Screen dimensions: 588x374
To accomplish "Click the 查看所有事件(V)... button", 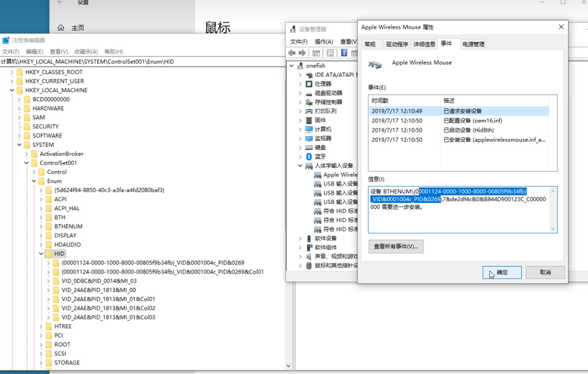I will (396, 246).
